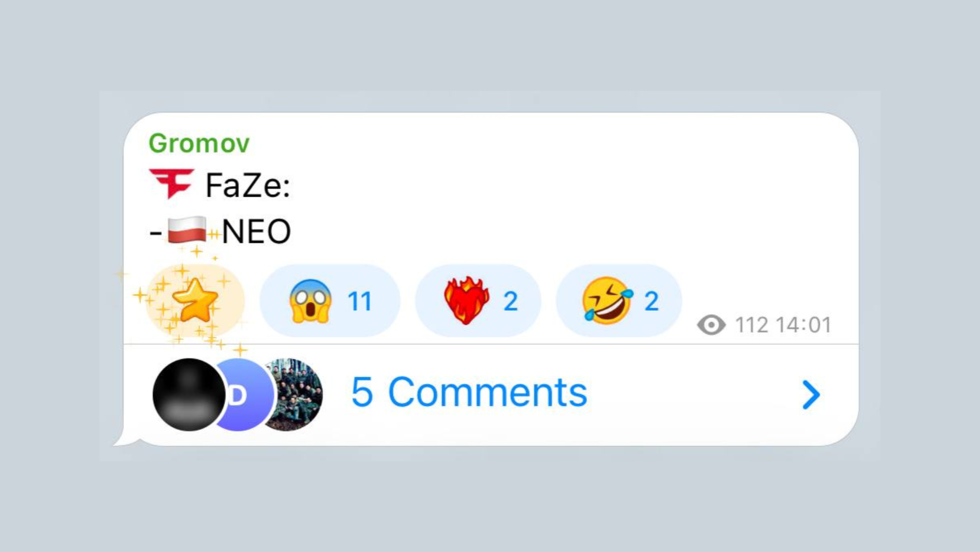
Task: Click the red FaZe logo emoji
Action: [172, 183]
